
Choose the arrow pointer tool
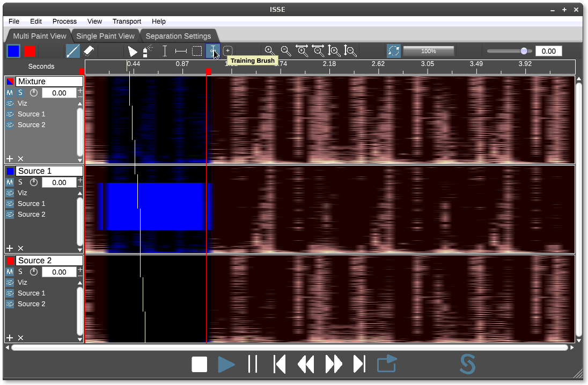[x=132, y=51]
